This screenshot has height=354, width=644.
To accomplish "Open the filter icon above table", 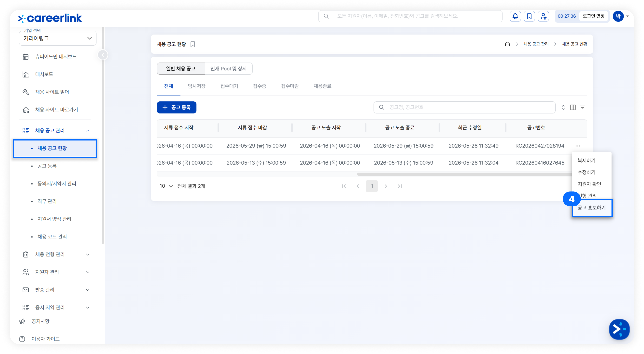I will point(582,107).
